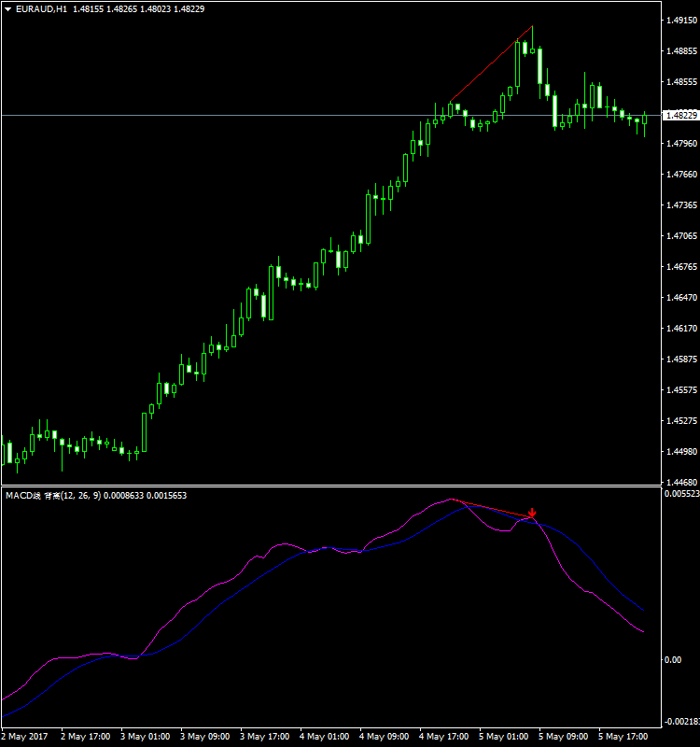This screenshot has height=747, width=700.
Task: Click the 1.48555 price axis label
Action: [x=682, y=82]
